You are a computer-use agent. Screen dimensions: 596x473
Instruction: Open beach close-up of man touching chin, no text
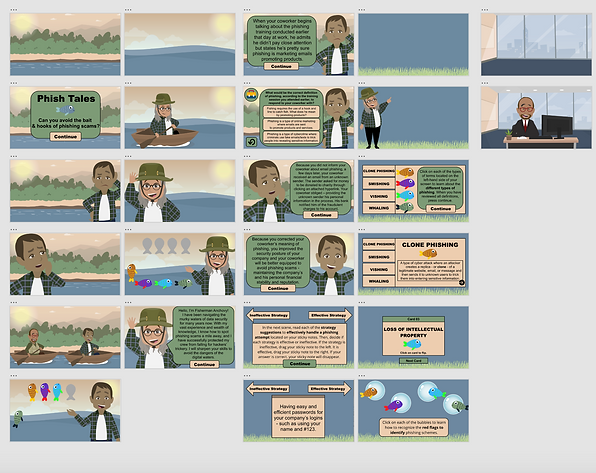tap(65, 264)
